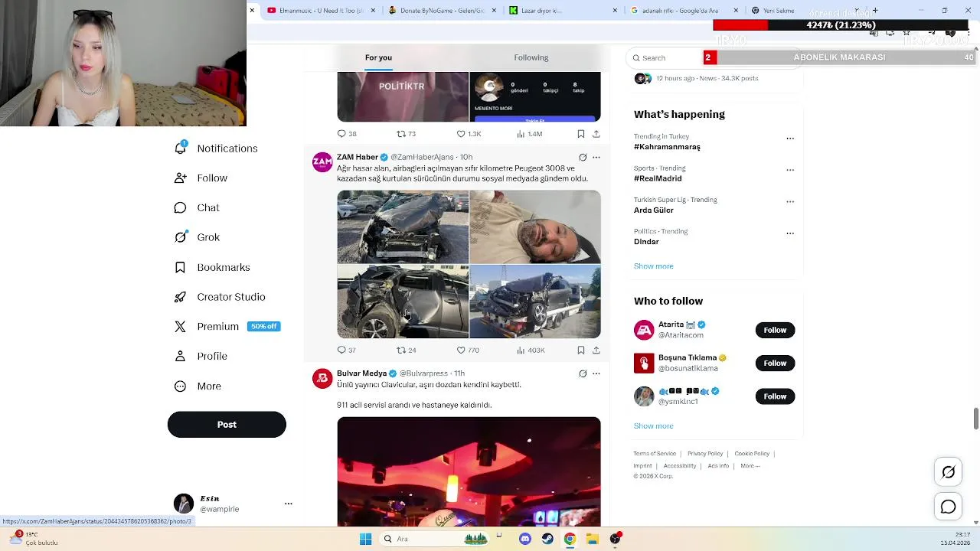
Task: Open Privacy Policy link
Action: (x=705, y=454)
